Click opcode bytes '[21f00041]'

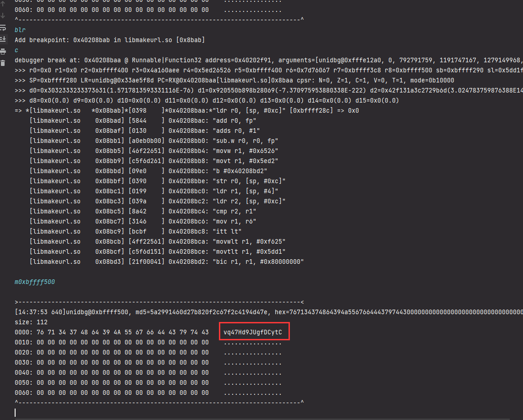click(147, 262)
